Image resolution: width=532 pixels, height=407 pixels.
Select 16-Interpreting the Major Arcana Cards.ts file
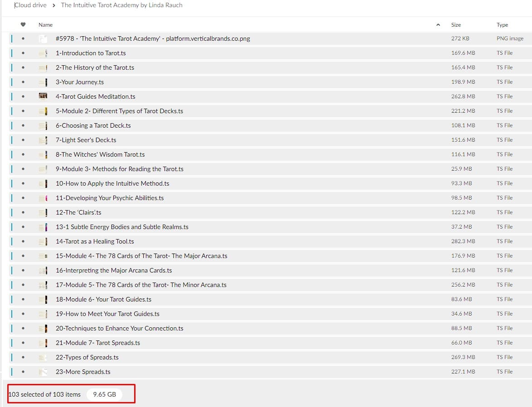(x=114, y=270)
